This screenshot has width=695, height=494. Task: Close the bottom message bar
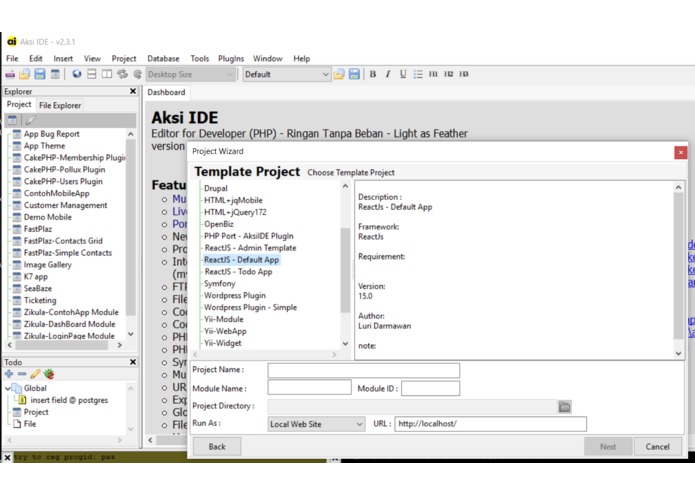coord(8,457)
